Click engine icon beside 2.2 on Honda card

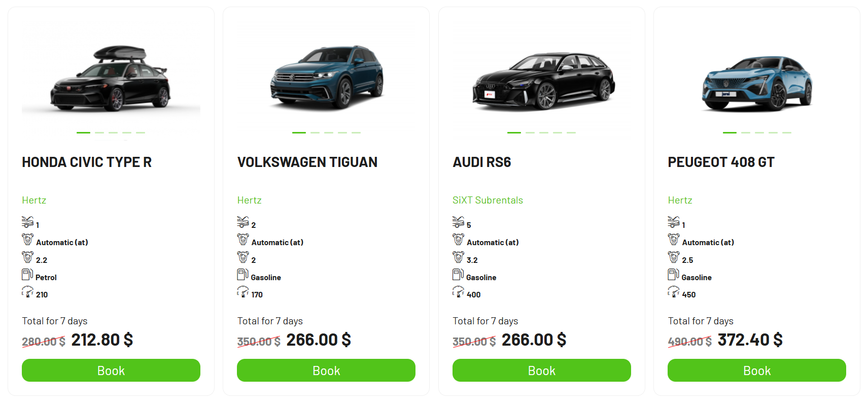click(x=27, y=257)
